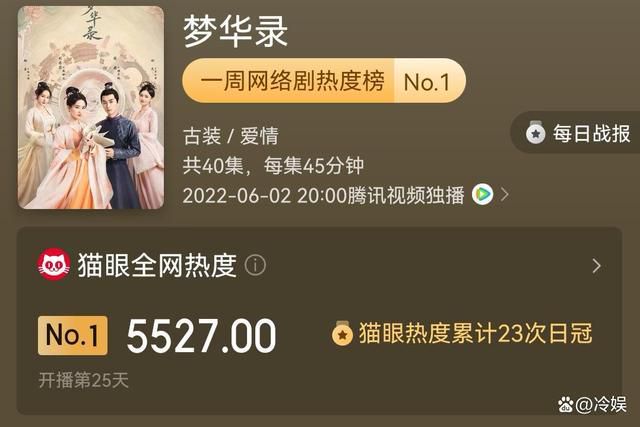The image size is (640, 427).
Task: Click the medal icon in 每日战报
Action: click(535, 133)
